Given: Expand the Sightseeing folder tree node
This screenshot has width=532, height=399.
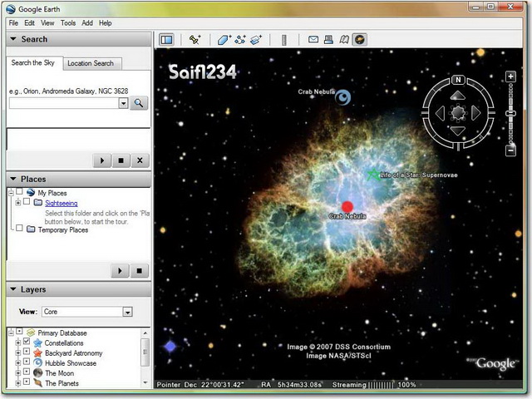Looking at the screenshot, I should pos(18,203).
